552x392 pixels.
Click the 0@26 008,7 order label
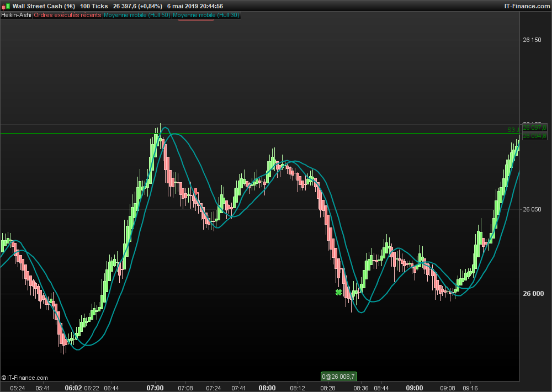[339, 377]
